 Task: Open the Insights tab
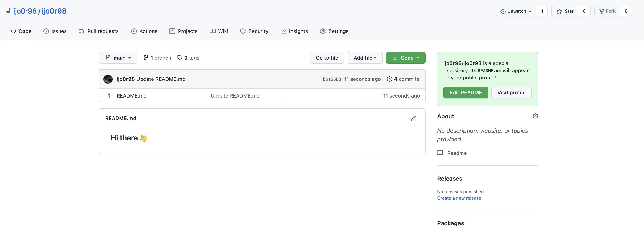(x=294, y=31)
